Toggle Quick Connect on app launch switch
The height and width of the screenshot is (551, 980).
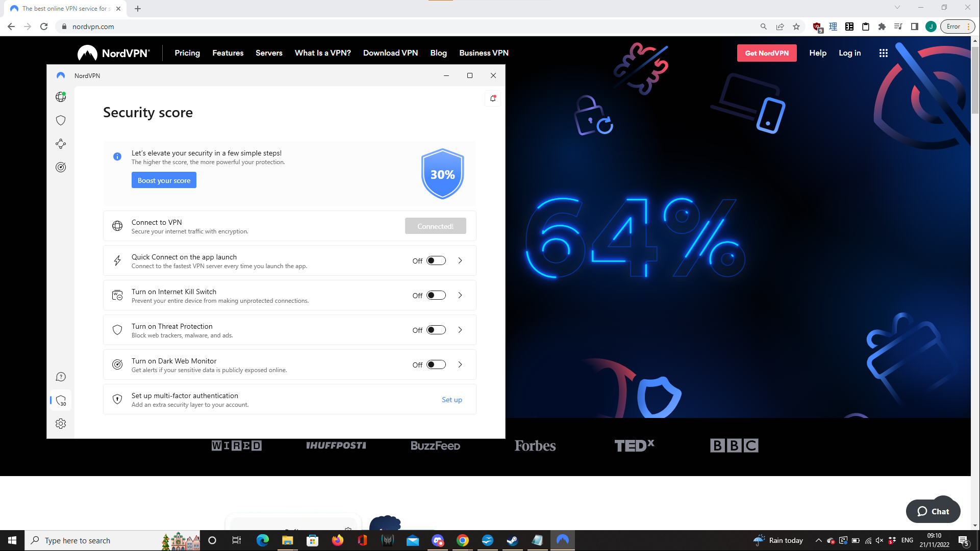(x=436, y=260)
